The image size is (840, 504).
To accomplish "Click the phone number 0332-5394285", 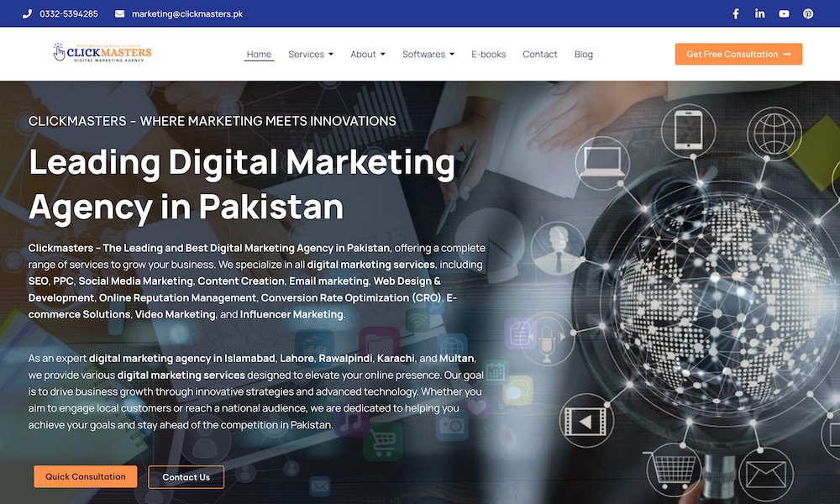I will 69,14.
